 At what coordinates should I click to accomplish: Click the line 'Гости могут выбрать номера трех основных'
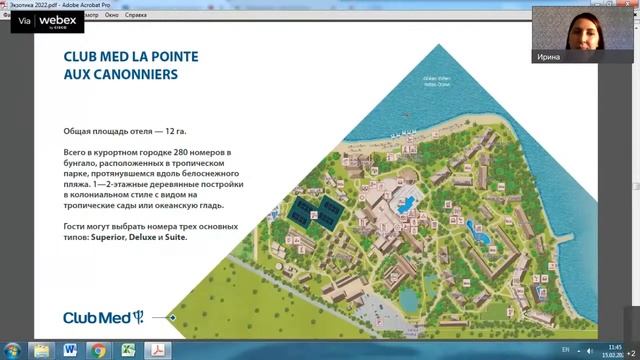pyautogui.click(x=151, y=227)
